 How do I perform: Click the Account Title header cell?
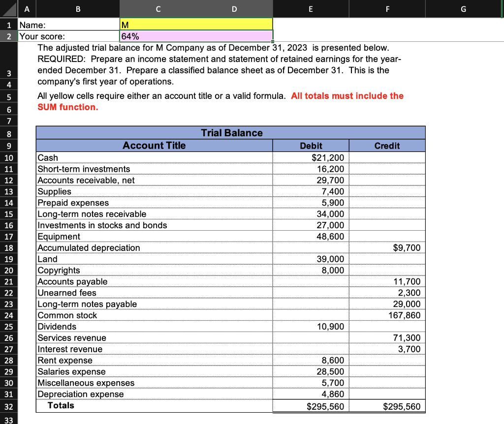pyautogui.click(x=154, y=146)
